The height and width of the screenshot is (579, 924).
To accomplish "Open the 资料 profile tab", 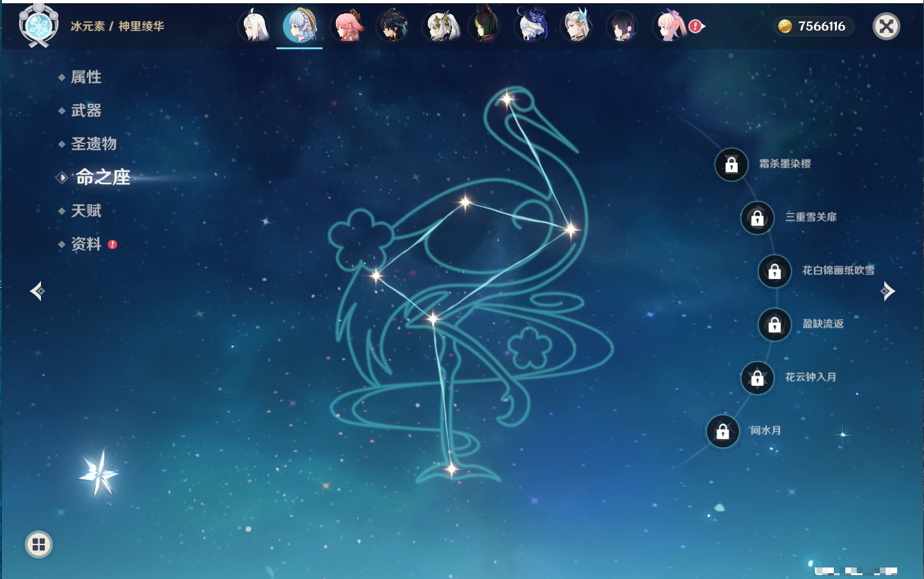I will [86, 244].
